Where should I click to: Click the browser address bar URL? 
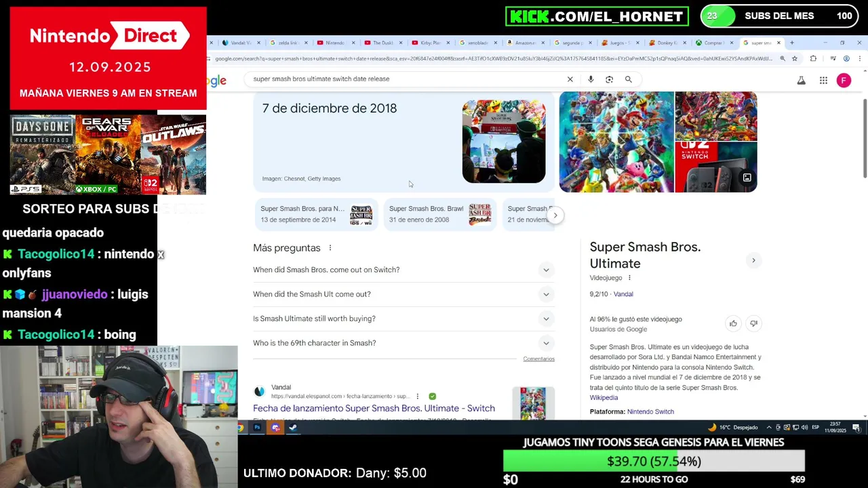tap(494, 59)
